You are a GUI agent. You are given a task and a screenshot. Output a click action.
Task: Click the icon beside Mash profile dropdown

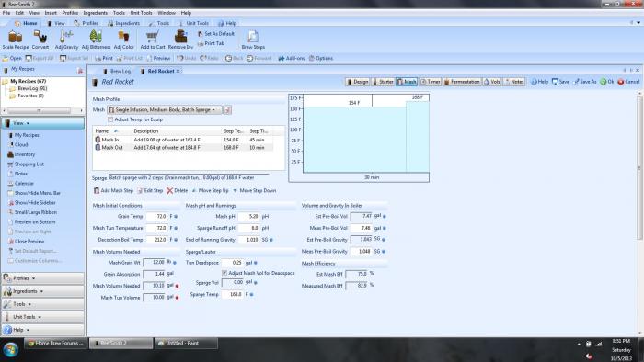(x=227, y=110)
